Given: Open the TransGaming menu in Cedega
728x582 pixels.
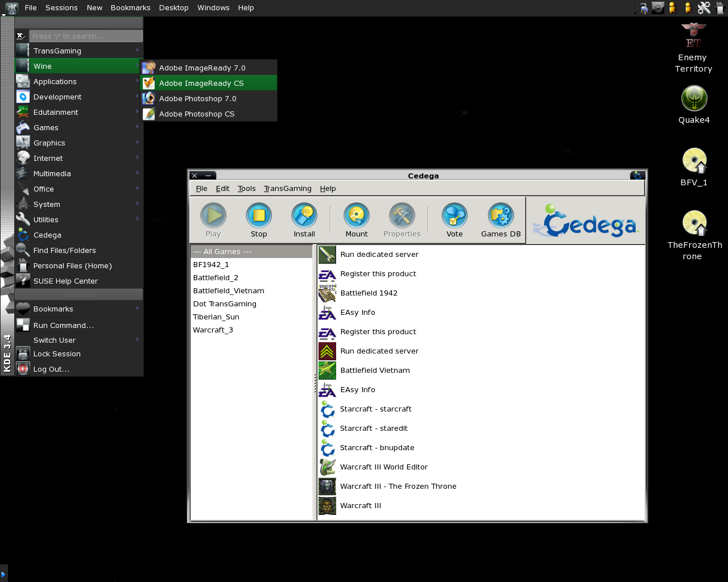Looking at the screenshot, I should click(x=287, y=189).
